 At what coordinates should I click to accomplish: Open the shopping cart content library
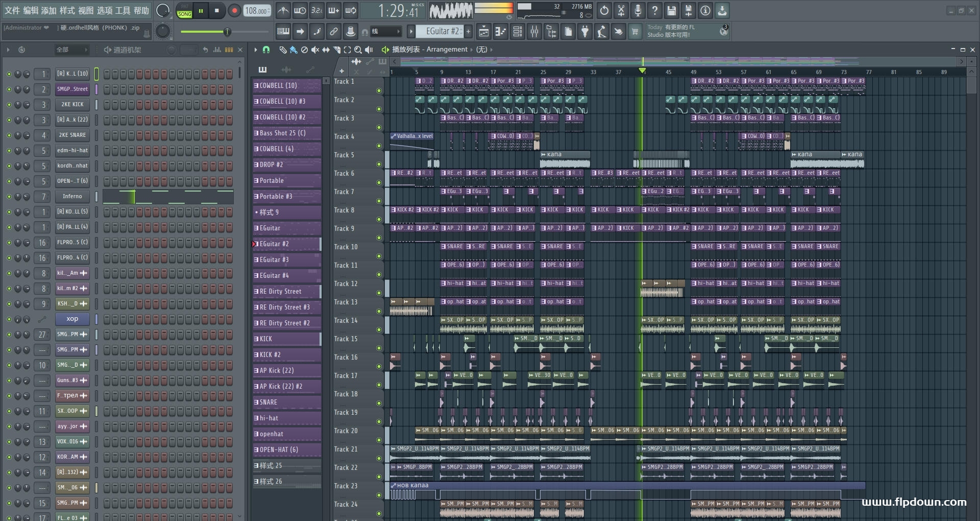coord(634,32)
